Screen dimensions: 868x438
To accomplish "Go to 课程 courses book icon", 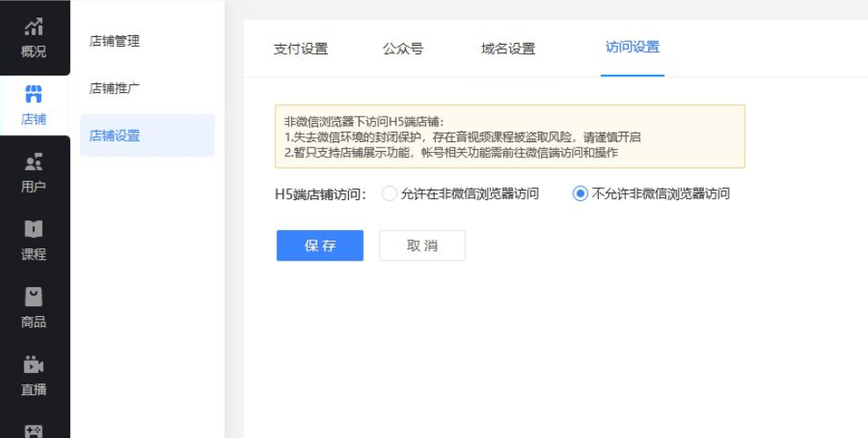I will (34, 229).
